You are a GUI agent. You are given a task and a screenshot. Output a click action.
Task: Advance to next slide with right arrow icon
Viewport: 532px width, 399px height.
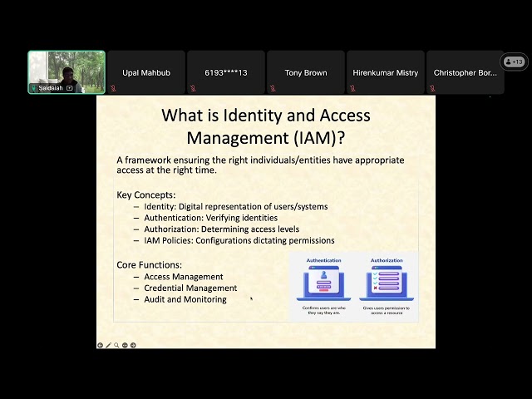[133, 345]
